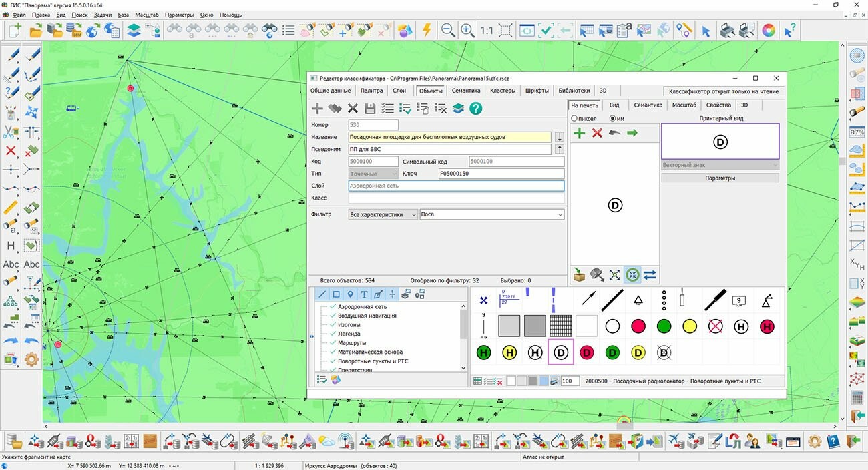Click the 'Параметры' button
Image resolution: width=868 pixels, height=470 pixels.
click(x=720, y=178)
